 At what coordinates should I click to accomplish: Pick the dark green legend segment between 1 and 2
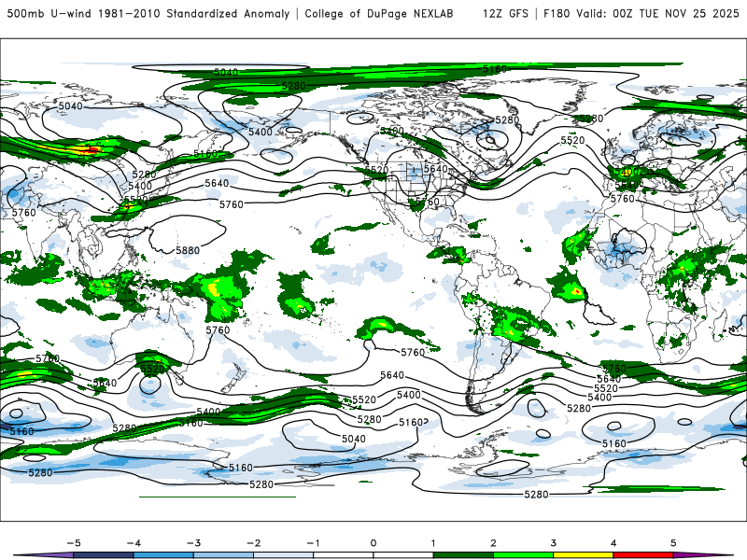click(x=463, y=555)
